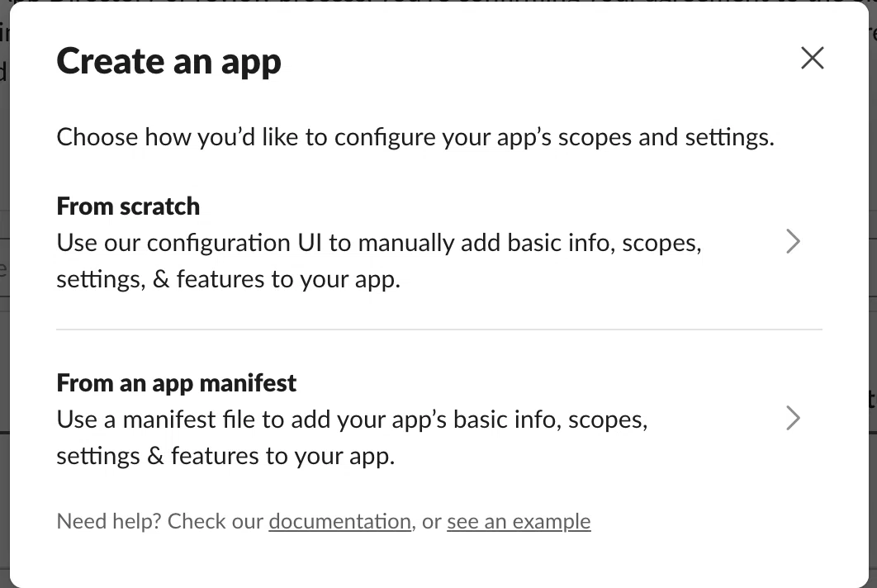Click the Create an app title

(169, 61)
